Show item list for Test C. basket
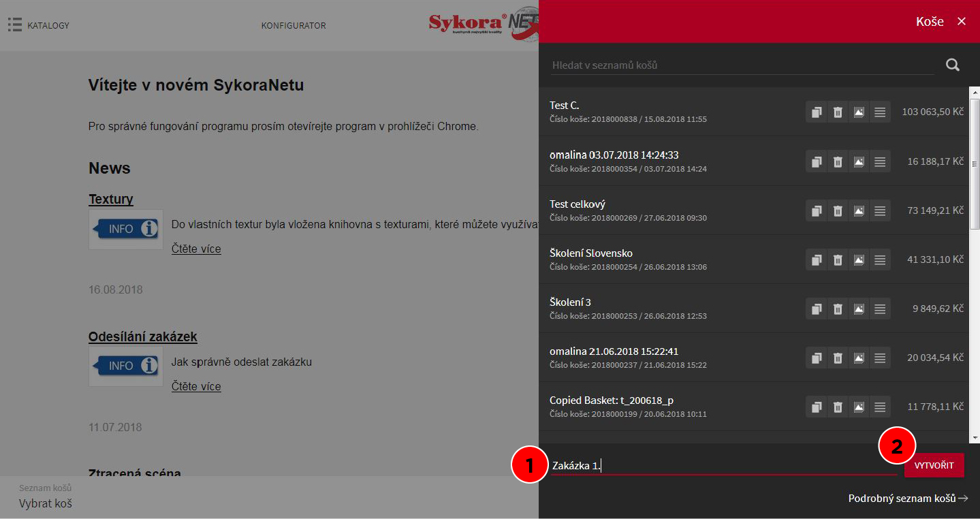Screen dimensions: 980x519 [x=880, y=112]
